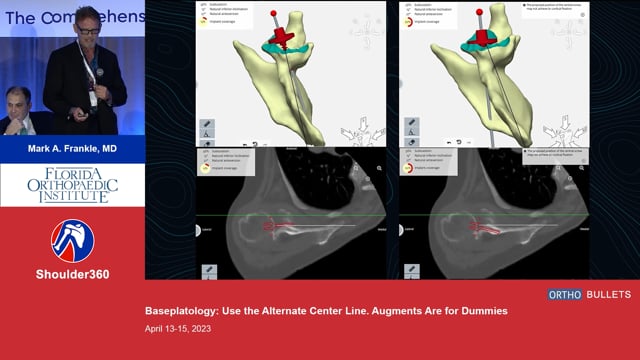Click the reset rotation icon in top-left 3D view
The width and height of the screenshot is (640, 360).
pos(255,144)
